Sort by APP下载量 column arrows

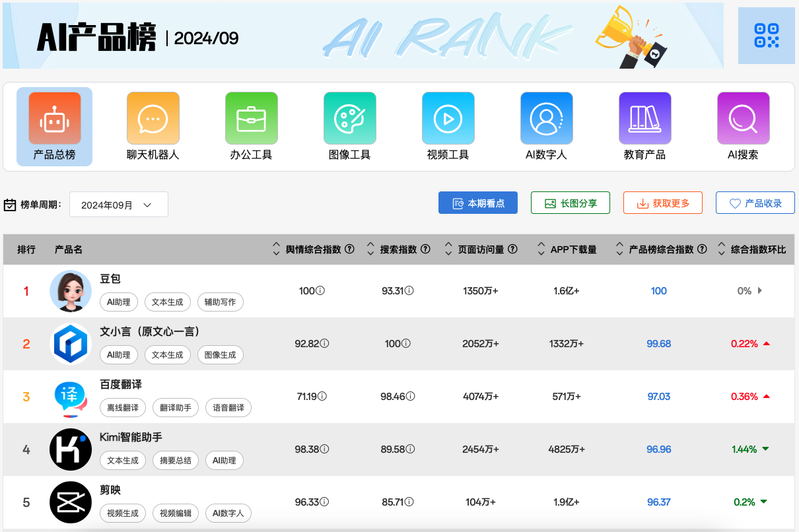[541, 249]
